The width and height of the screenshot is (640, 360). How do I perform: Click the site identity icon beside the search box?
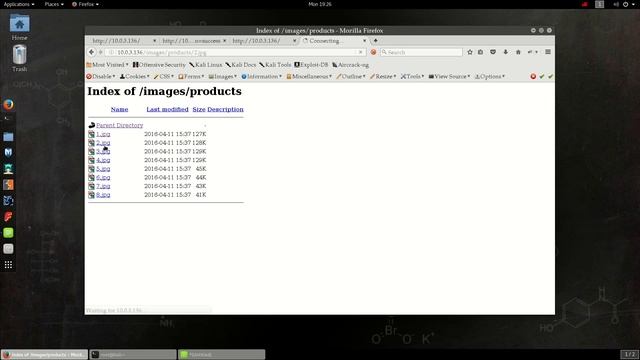[x=373, y=52]
